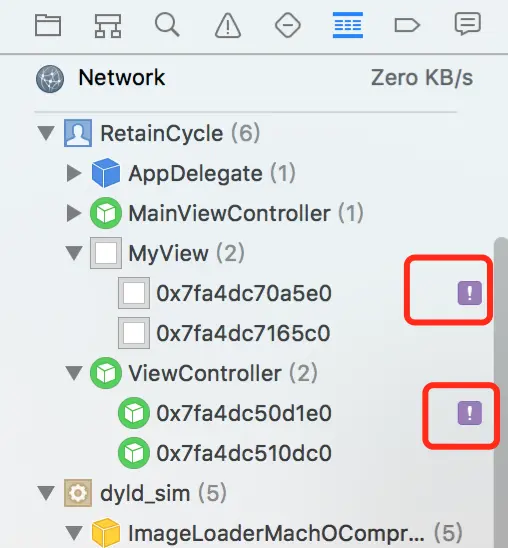Select the Debug navigator icon
The image size is (508, 548).
pos(348,25)
